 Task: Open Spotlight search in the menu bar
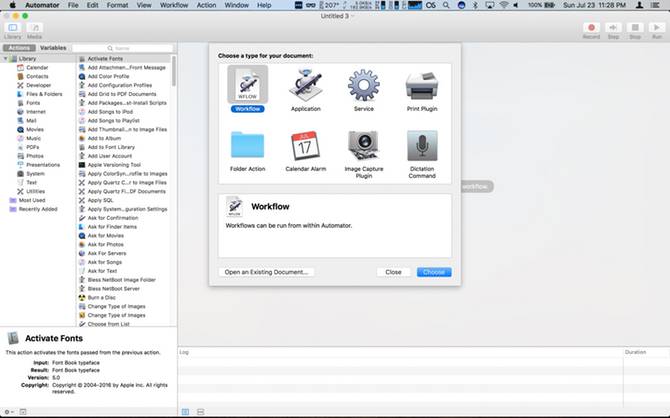click(x=446, y=5)
